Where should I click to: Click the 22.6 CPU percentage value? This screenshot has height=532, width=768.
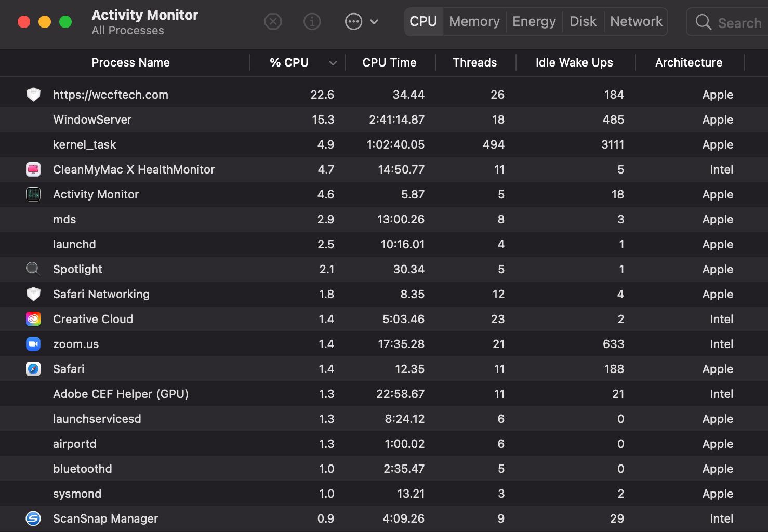coord(322,95)
